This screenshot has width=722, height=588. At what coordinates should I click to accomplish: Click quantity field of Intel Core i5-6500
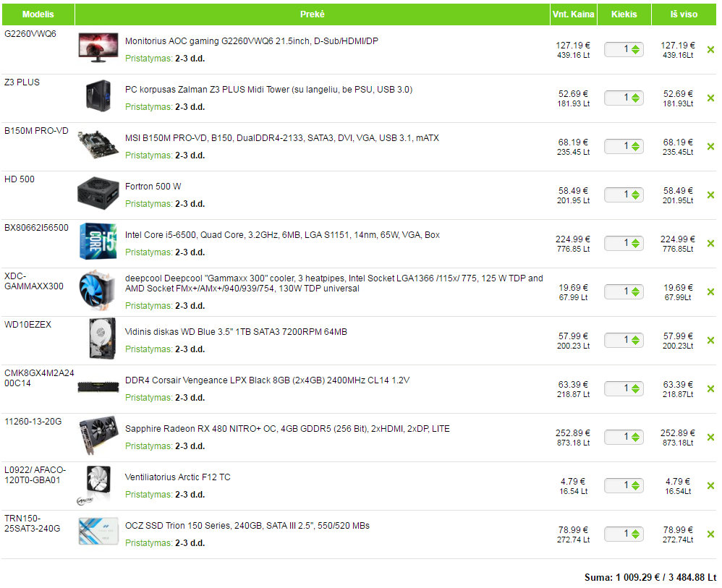(x=618, y=243)
